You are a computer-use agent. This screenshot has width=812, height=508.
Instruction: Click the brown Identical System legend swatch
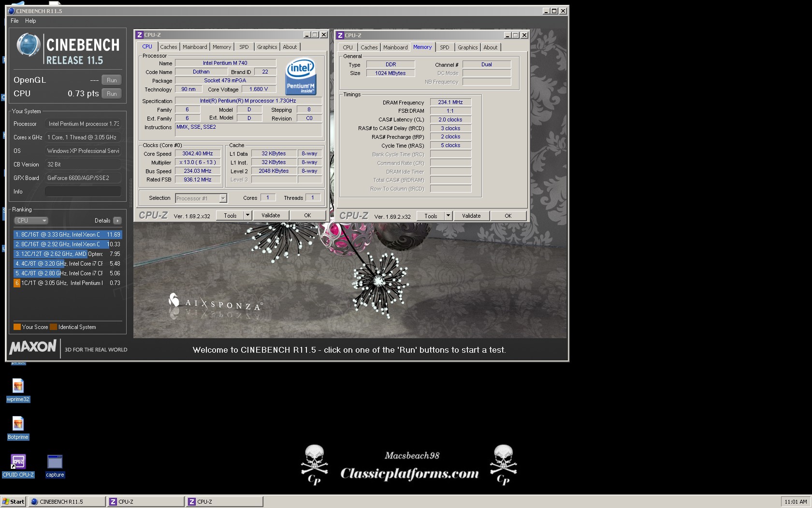click(x=53, y=327)
